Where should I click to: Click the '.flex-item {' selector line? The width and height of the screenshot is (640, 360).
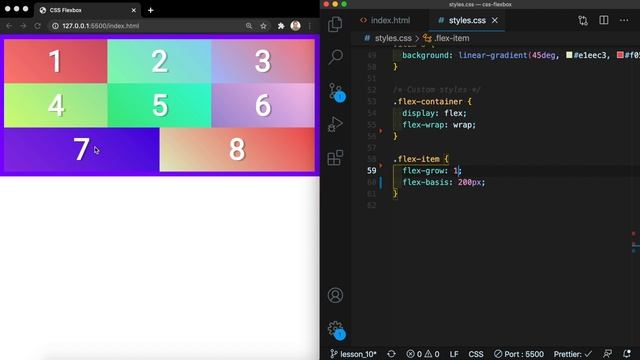[x=421, y=159]
